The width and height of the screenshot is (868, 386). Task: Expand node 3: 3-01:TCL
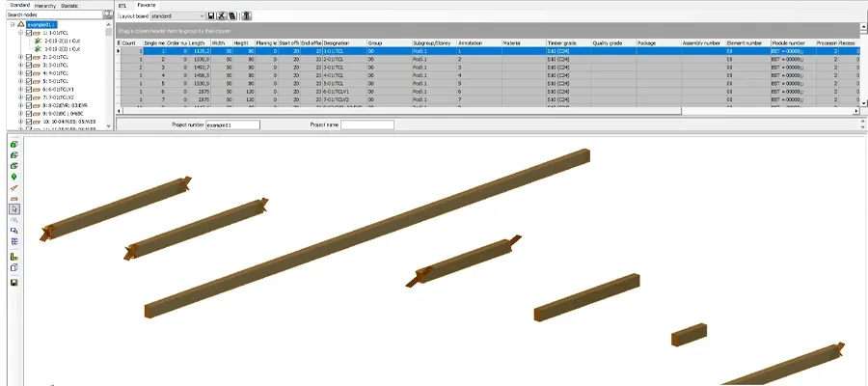tap(21, 65)
